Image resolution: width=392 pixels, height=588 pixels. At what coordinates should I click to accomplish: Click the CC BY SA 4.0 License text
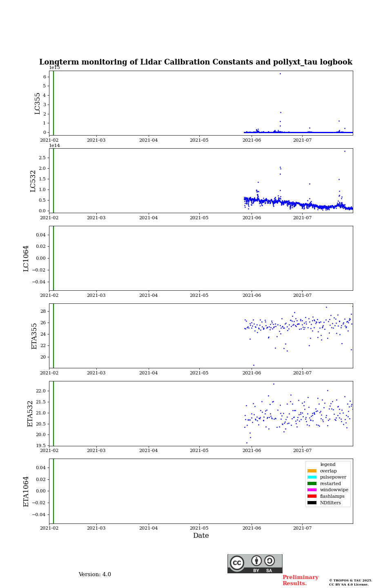tap(349, 584)
